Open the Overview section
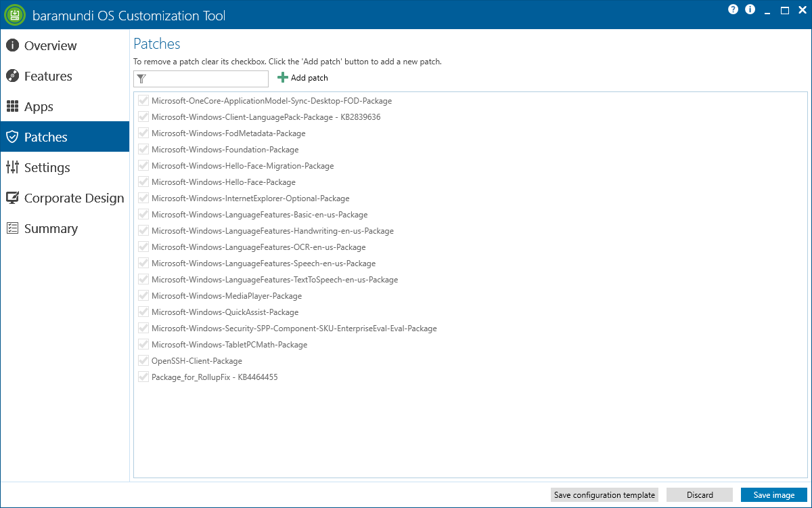The width and height of the screenshot is (812, 508). point(50,46)
